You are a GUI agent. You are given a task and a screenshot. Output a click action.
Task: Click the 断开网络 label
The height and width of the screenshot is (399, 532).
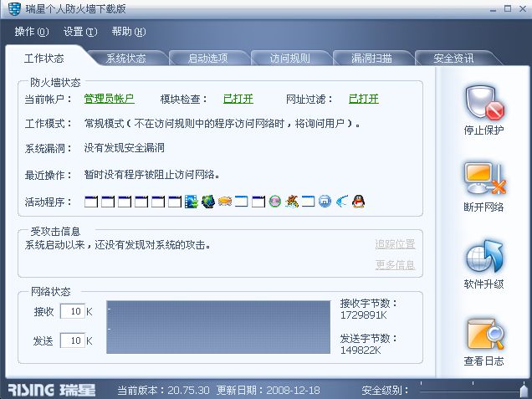pyautogui.click(x=483, y=207)
